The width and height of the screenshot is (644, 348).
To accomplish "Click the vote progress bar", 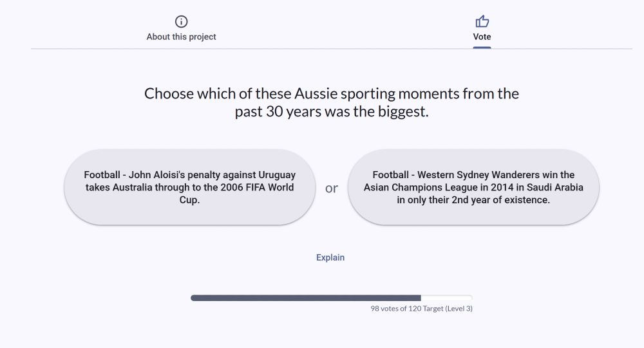I will tap(331, 298).
